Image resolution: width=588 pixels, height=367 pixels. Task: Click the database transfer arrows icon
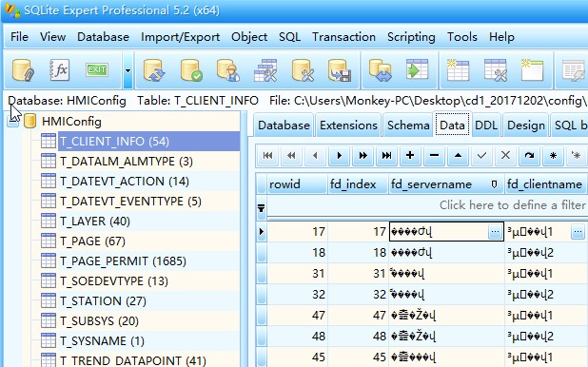tap(380, 69)
